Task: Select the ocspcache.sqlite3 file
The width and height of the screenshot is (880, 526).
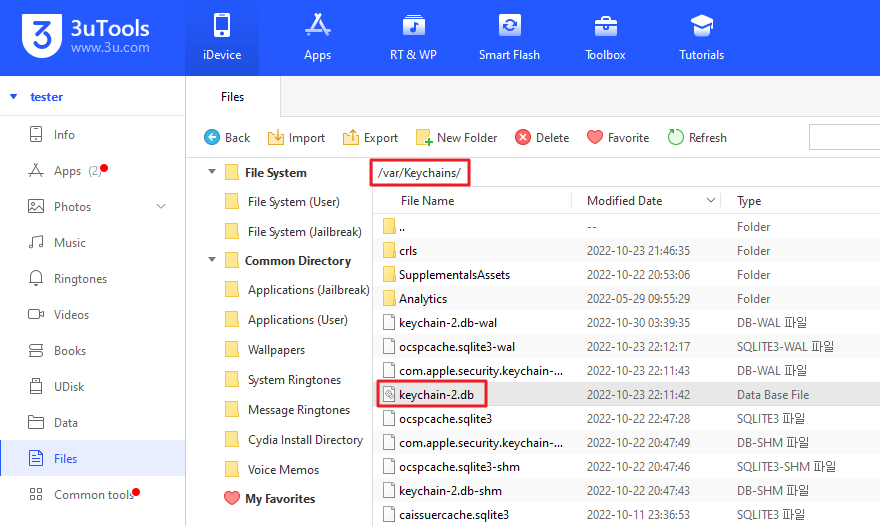Action: [x=626, y=419]
